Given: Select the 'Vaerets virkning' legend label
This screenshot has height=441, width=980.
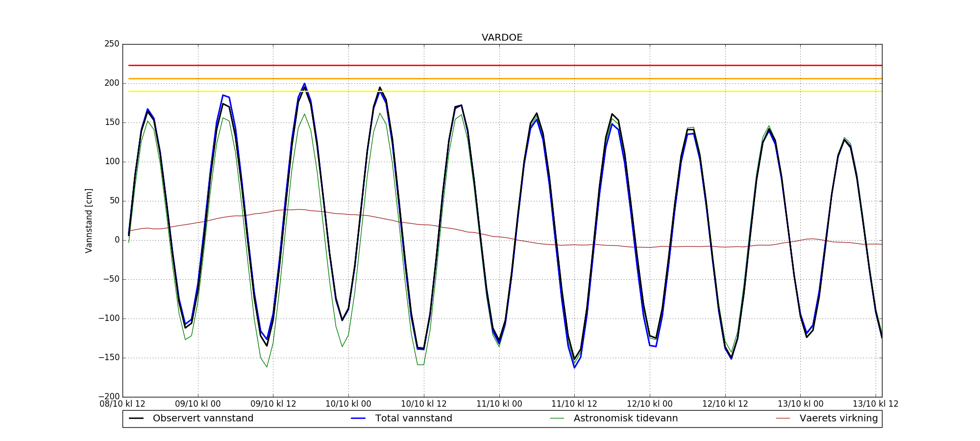Looking at the screenshot, I should pos(838,418).
